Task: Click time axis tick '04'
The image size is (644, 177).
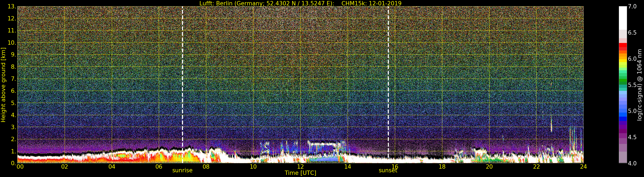Action: point(112,166)
